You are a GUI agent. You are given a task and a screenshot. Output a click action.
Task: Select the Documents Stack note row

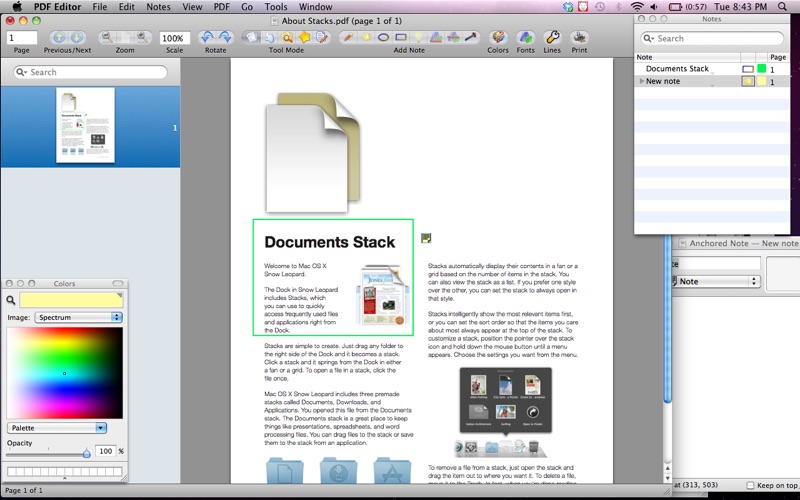(712, 69)
